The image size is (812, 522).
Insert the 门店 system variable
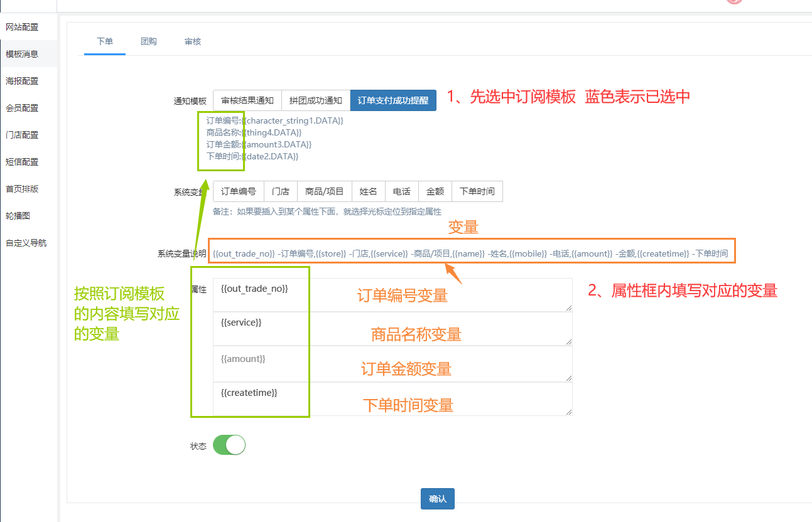280,191
